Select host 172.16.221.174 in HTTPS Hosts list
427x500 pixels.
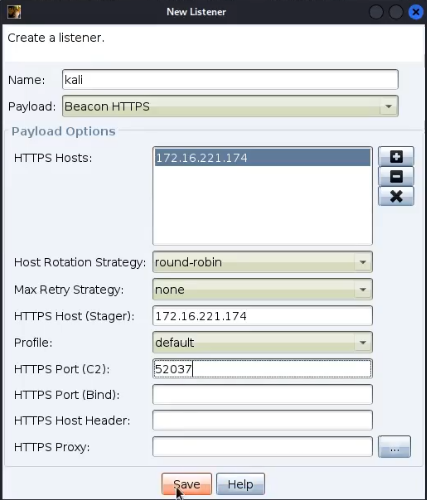pyautogui.click(x=262, y=158)
